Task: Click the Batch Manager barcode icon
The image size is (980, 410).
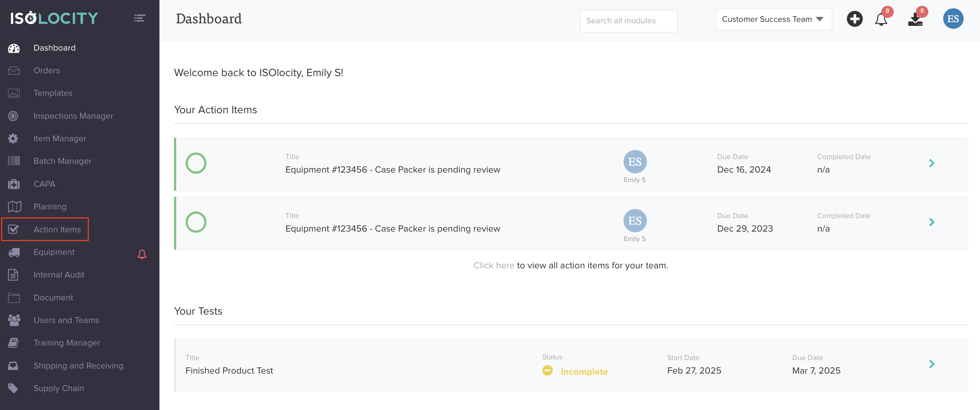Action: pyautogui.click(x=14, y=161)
